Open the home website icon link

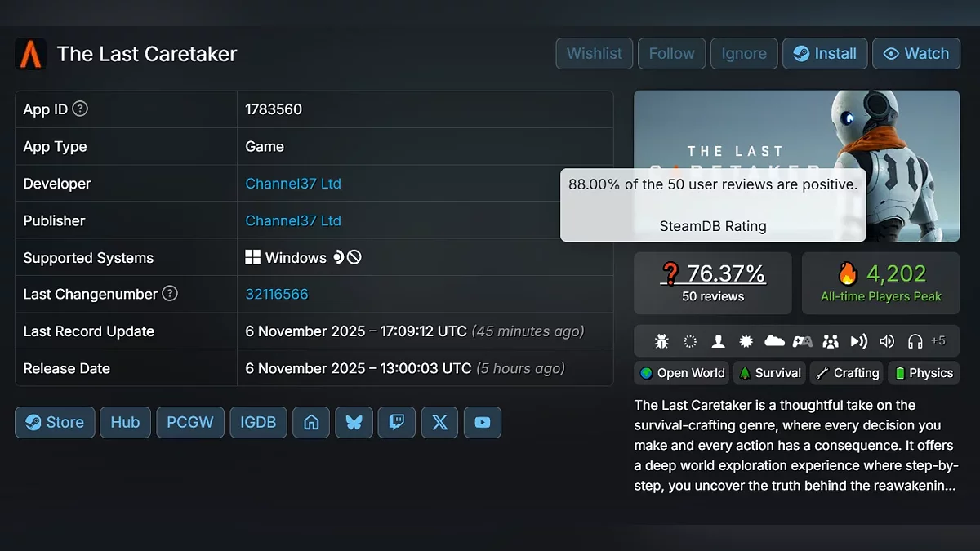tap(311, 422)
